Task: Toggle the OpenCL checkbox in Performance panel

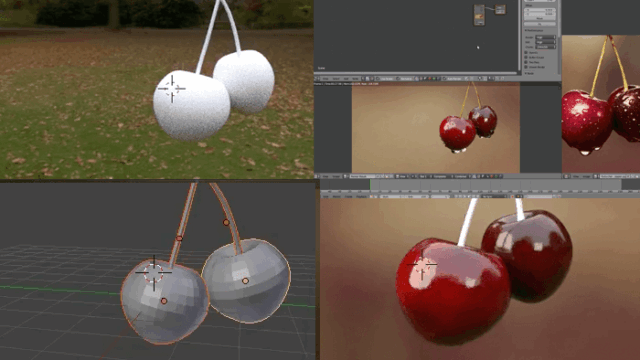Action: (x=526, y=53)
